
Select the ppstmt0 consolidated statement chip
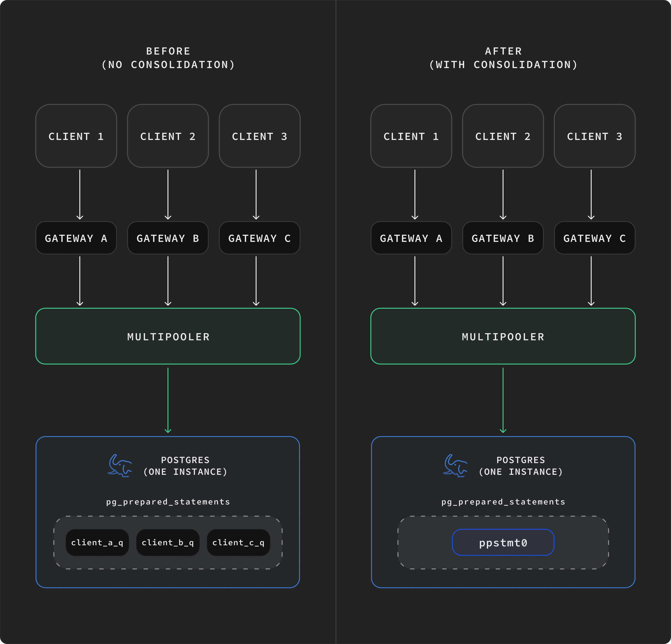[503, 543]
